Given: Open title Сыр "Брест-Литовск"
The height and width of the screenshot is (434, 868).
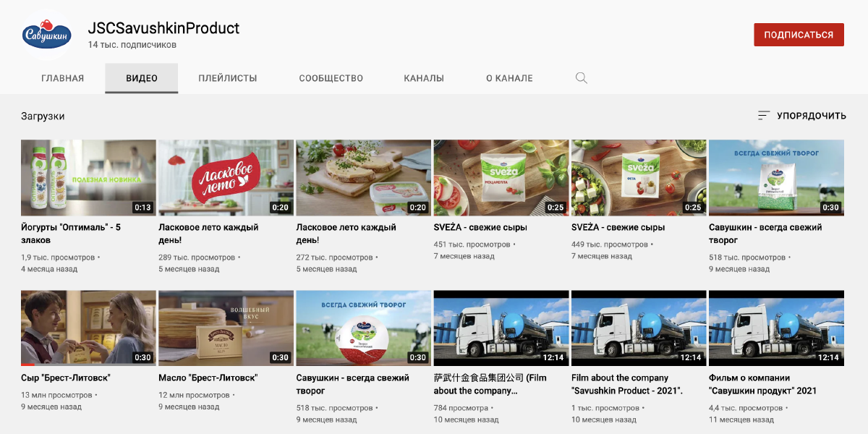Looking at the screenshot, I should (x=66, y=378).
